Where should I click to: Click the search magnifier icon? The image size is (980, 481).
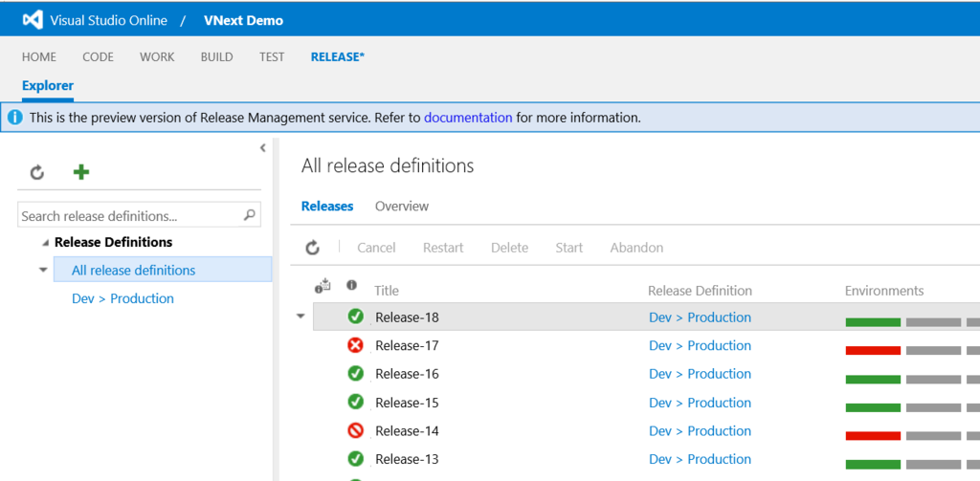coord(250,215)
